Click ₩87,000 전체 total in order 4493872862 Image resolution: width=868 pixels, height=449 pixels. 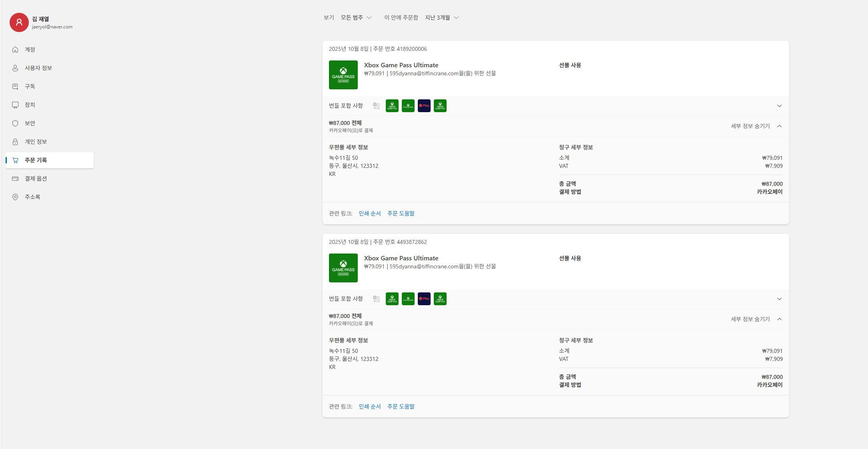click(345, 316)
